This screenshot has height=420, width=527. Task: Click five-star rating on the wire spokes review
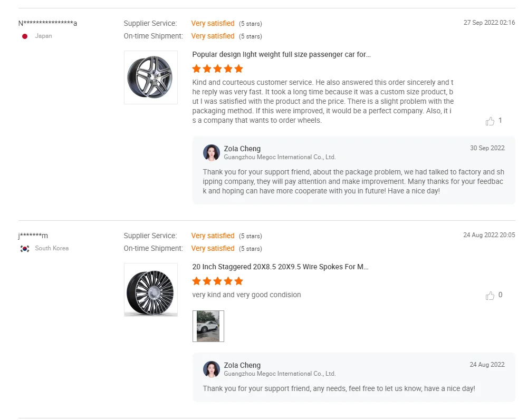(x=217, y=281)
